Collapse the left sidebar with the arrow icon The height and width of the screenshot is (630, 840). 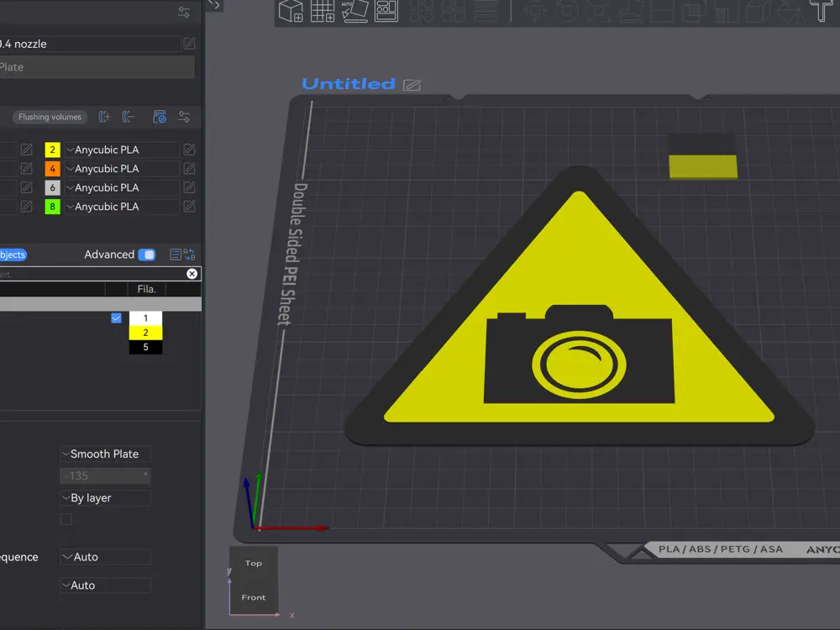(214, 5)
